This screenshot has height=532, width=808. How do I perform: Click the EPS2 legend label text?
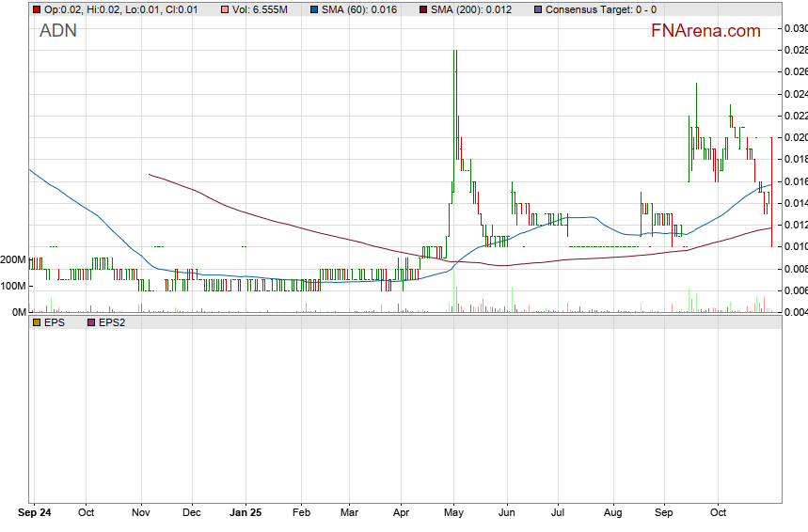[113, 322]
